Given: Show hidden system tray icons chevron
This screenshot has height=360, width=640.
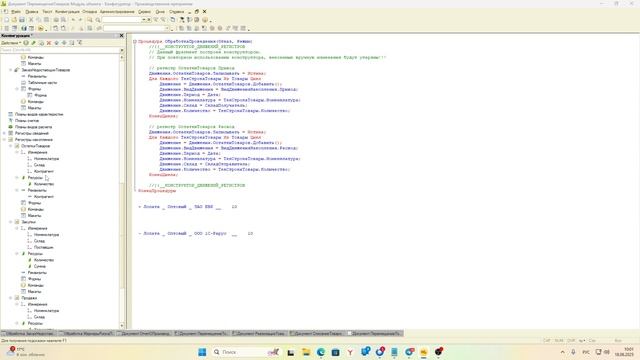Looking at the screenshot, I should click(562, 352).
